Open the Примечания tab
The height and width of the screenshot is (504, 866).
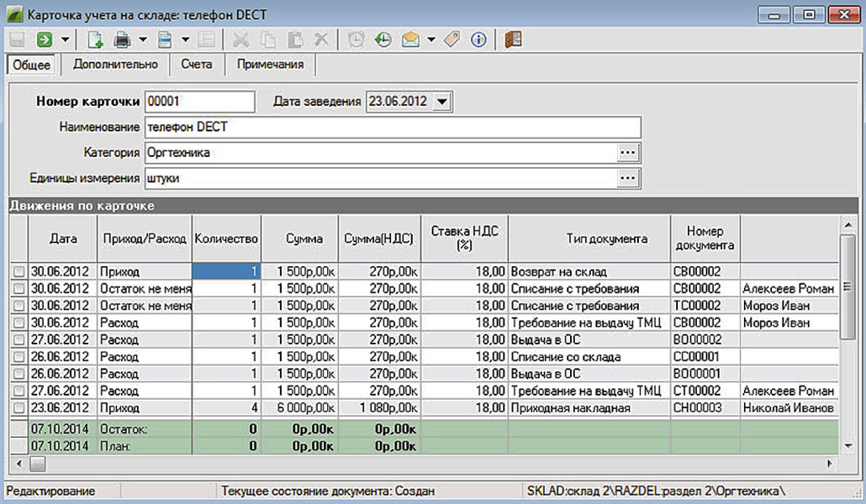[270, 64]
